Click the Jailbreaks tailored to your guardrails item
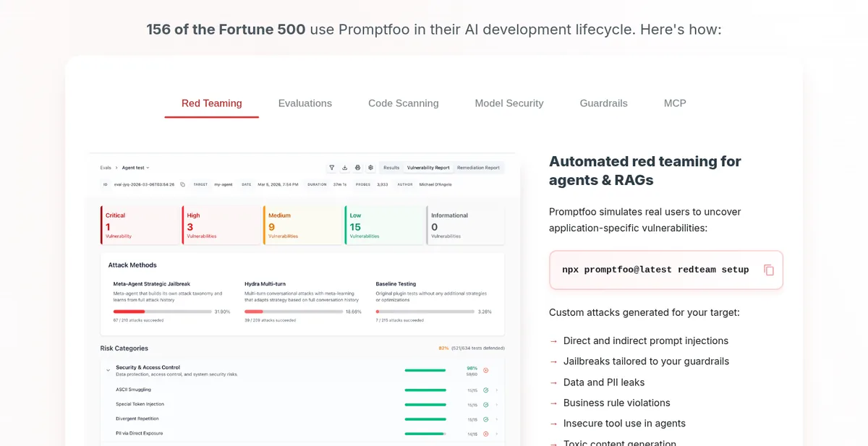868x446 pixels. pyautogui.click(x=646, y=361)
